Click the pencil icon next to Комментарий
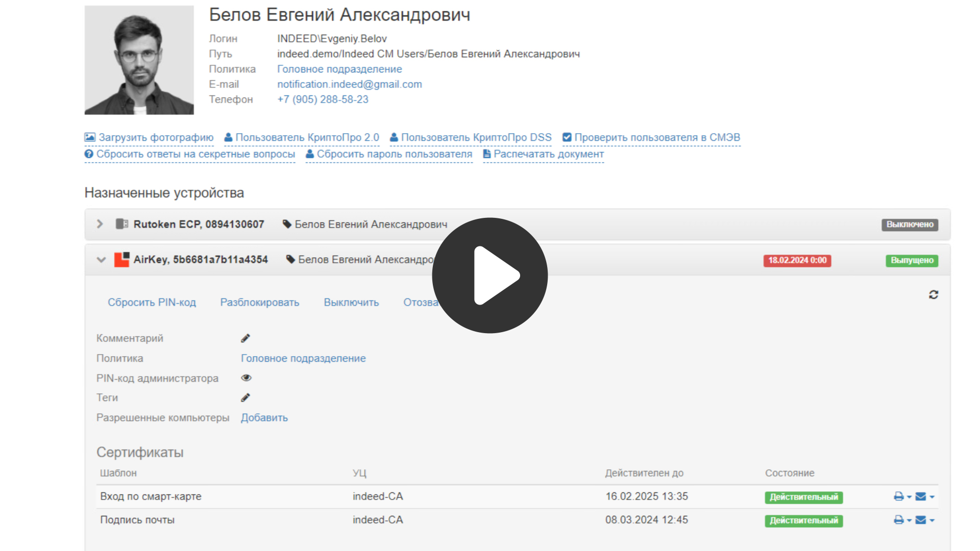Viewport: 980px width, 551px height. (246, 338)
